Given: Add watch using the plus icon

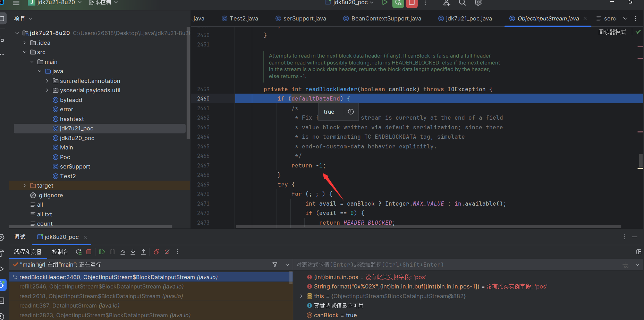Looking at the screenshot, I should tap(626, 265).
